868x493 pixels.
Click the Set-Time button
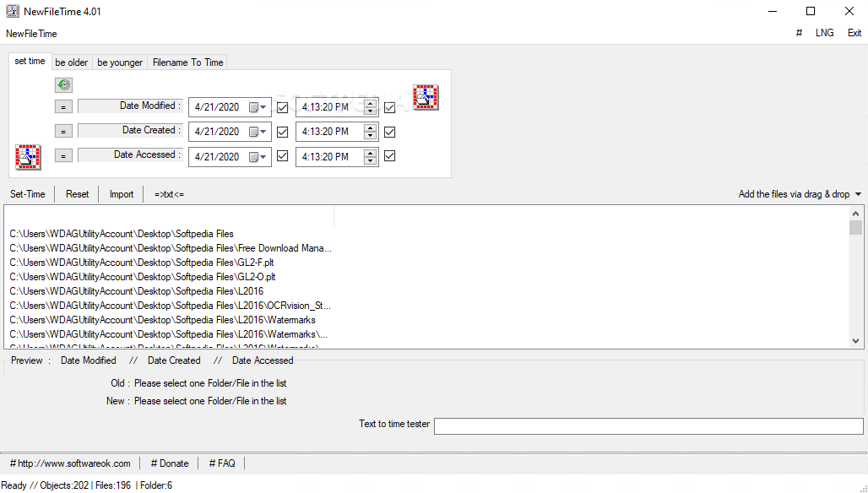coord(28,194)
